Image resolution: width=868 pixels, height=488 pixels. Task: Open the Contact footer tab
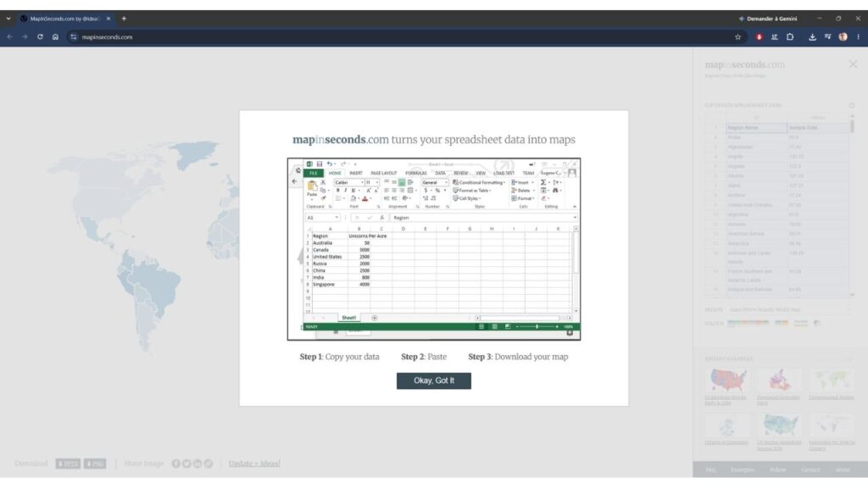pyautogui.click(x=810, y=469)
